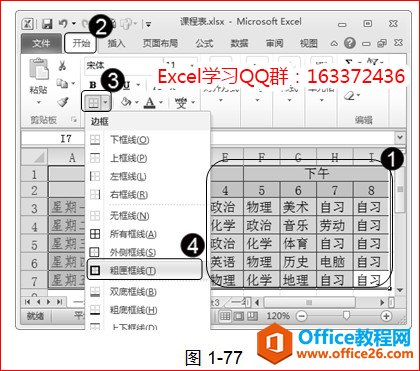Click the Select All corner triangle
Screen dimensions: 420x371
point(35,157)
